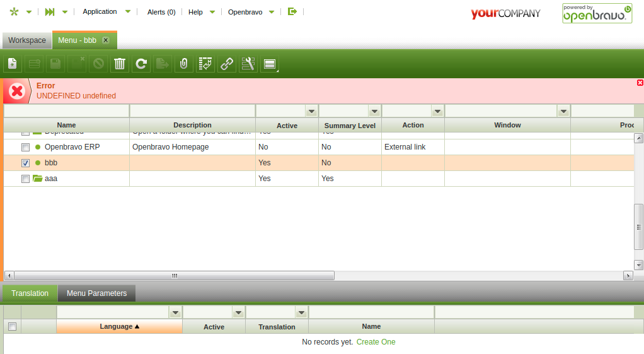This screenshot has width=644, height=354.
Task: Click the External link cell
Action: (413, 147)
